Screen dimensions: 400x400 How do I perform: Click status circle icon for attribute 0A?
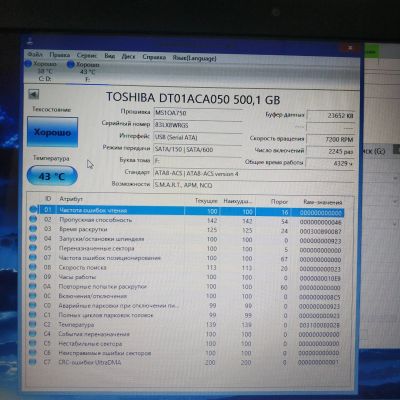pos(33,286)
